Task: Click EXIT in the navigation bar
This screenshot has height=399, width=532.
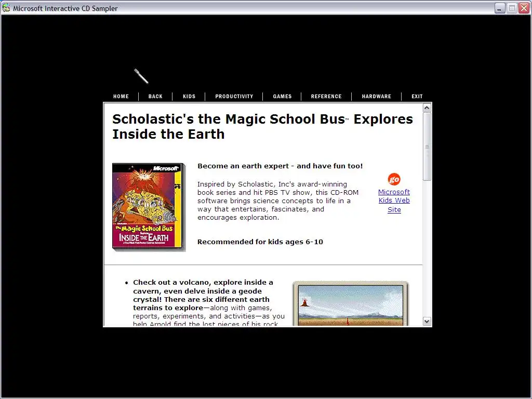Action: click(x=417, y=96)
